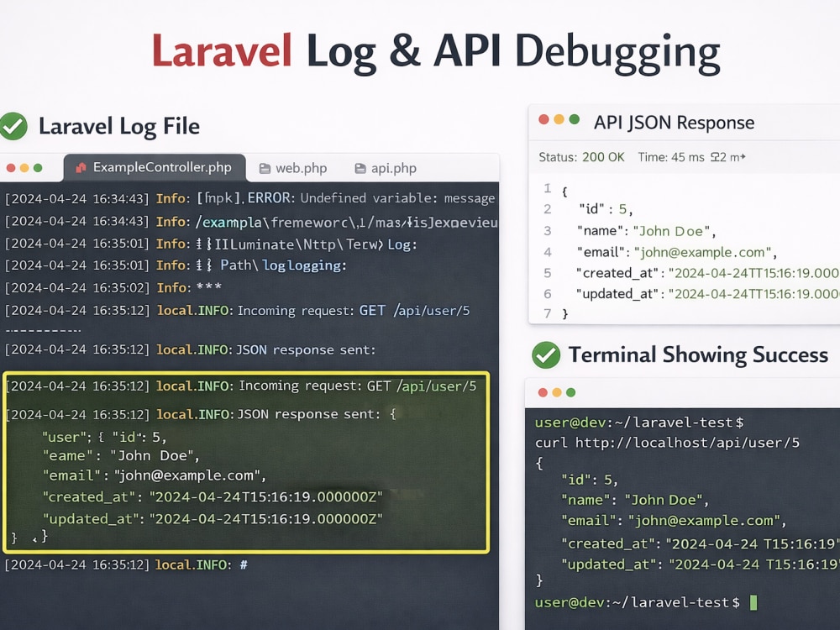This screenshot has width=840, height=630.
Task: Click the email value on JSON response line 4
Action: 705,252
